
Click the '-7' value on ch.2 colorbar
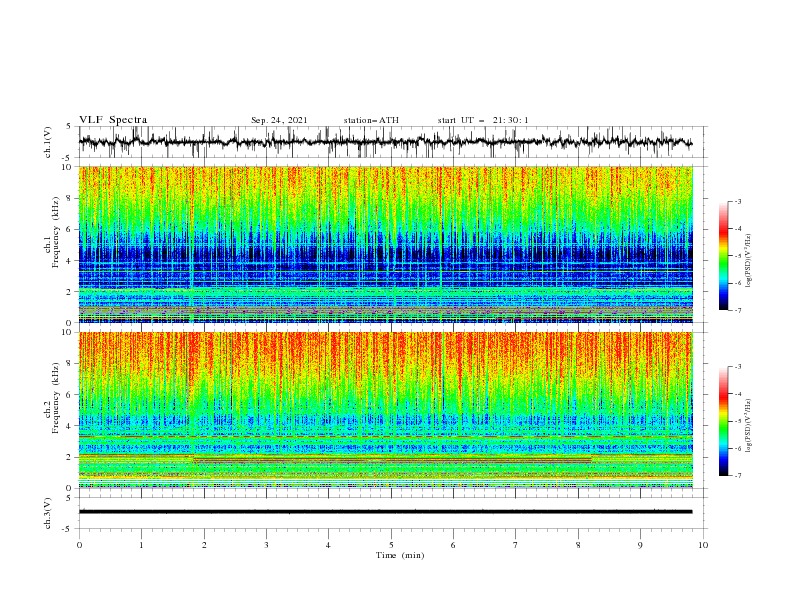737,475
